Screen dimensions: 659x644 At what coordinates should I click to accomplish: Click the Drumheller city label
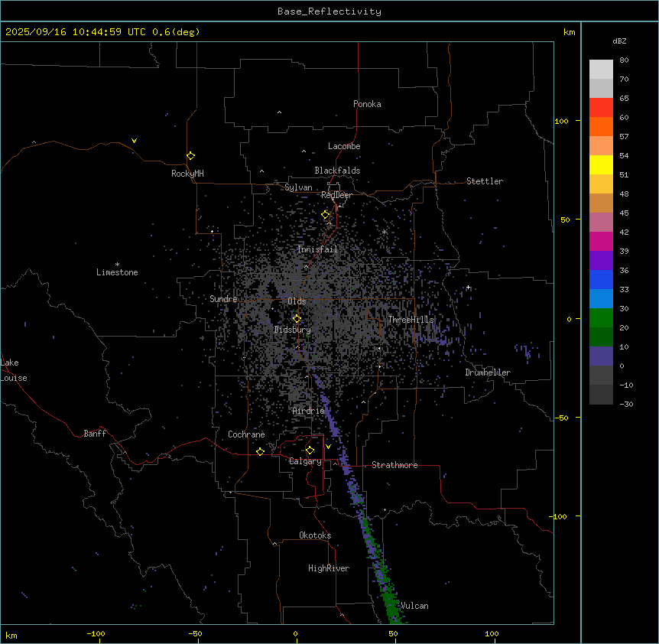coord(488,372)
